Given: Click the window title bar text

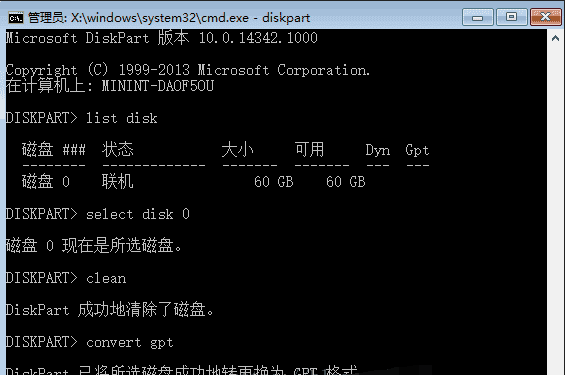Looking at the screenshot, I should 169,18.
